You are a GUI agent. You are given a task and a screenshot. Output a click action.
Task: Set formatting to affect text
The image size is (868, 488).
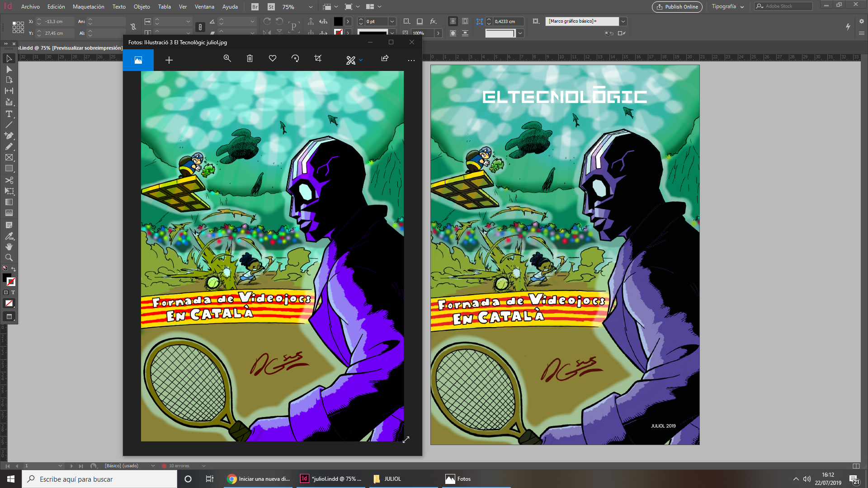pos(13,293)
